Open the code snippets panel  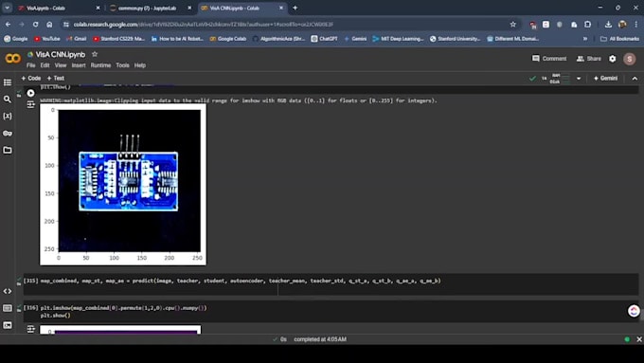tap(8, 291)
